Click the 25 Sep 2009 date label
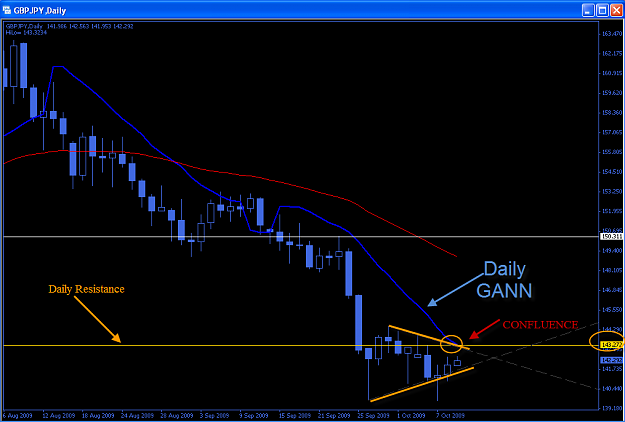The image size is (625, 422). (x=374, y=414)
